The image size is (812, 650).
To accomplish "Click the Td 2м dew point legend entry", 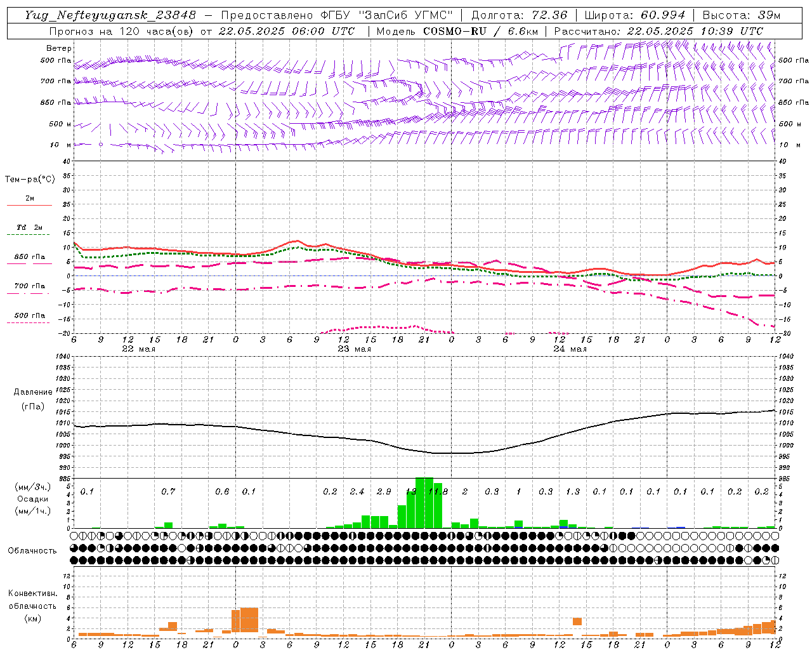I will click(29, 230).
